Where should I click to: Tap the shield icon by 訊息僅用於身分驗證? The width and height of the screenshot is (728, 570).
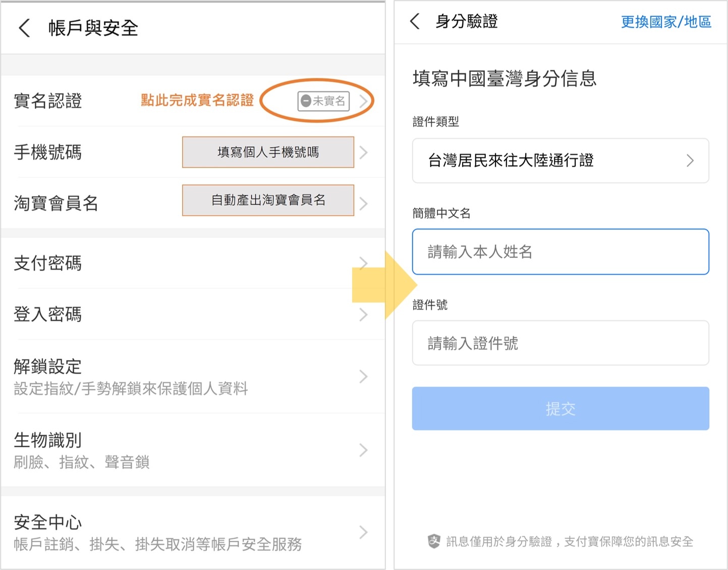(434, 541)
